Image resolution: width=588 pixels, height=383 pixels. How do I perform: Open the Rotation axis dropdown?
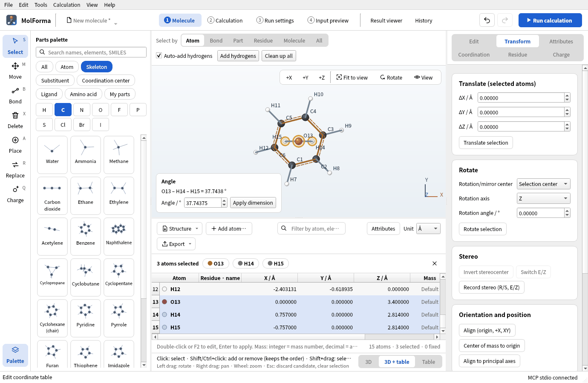coord(543,198)
